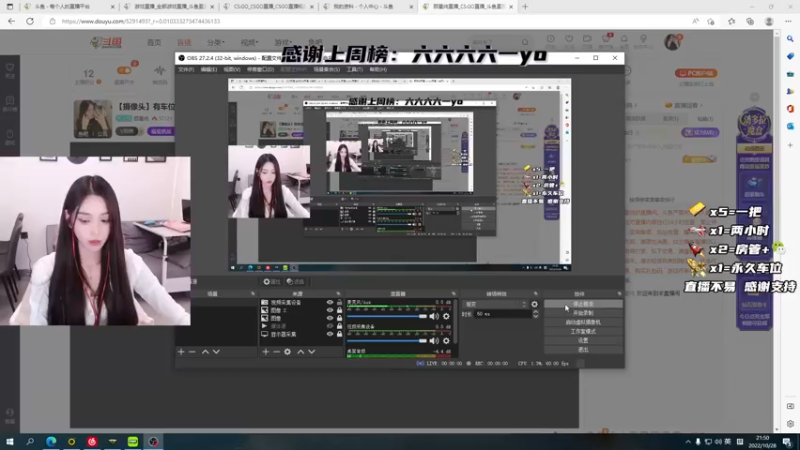This screenshot has width=800, height=450.
Task: Remove selected source with minus icon
Action: pos(277,352)
